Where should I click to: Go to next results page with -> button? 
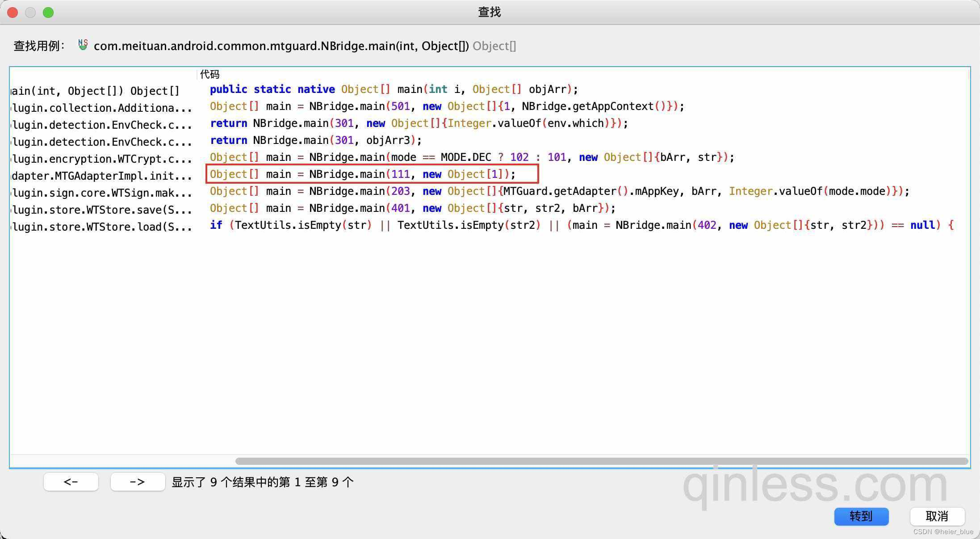coord(138,482)
